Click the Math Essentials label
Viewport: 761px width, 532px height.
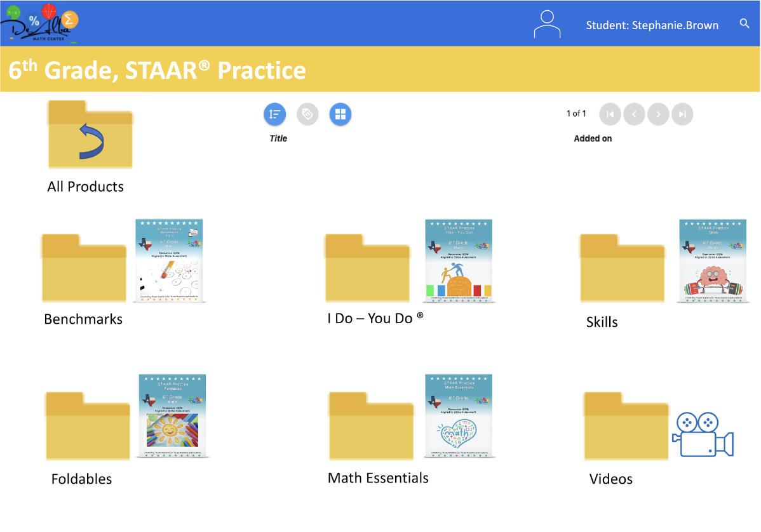point(378,478)
